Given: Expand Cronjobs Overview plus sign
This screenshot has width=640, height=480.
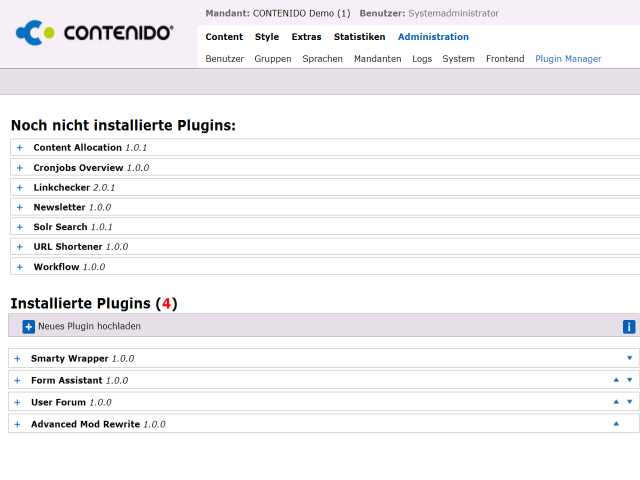Looking at the screenshot, I should point(20,168).
